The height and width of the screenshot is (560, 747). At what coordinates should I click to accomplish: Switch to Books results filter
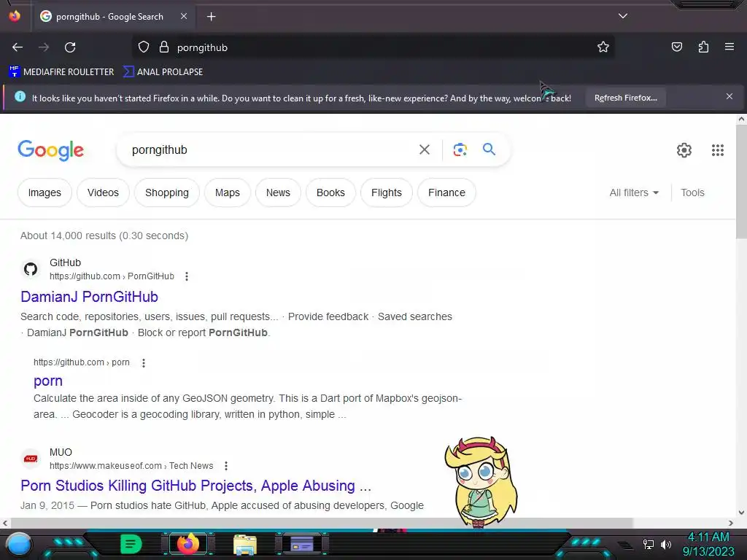330,192
